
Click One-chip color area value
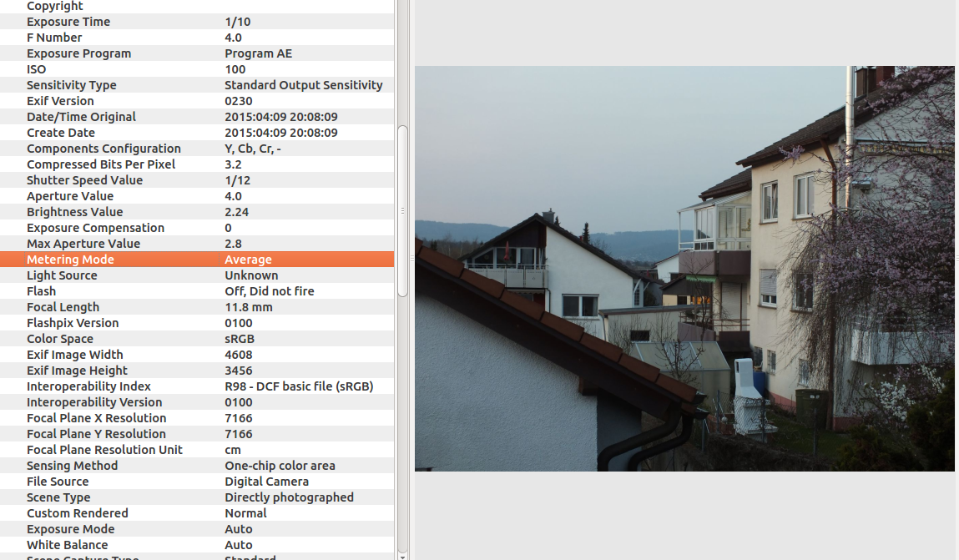[280, 466]
